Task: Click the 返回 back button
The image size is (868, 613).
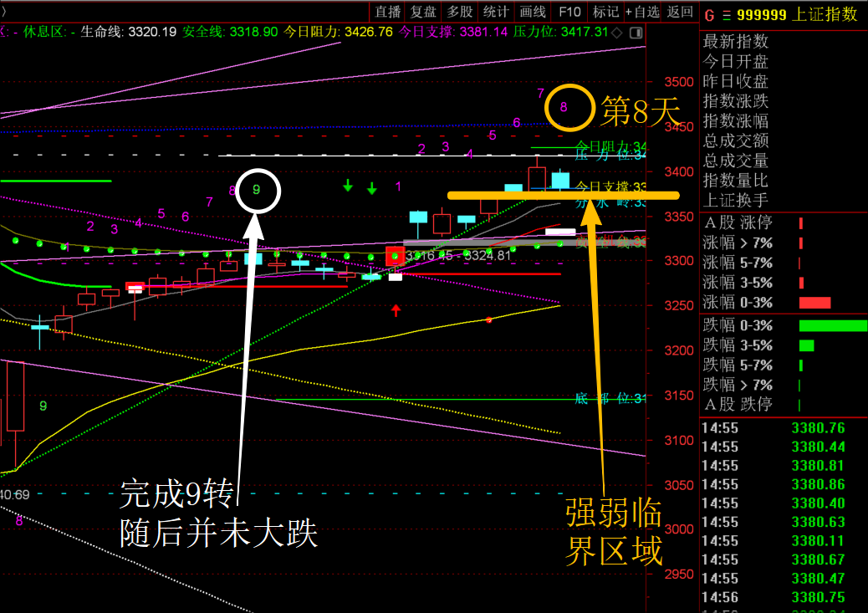Action: tap(680, 12)
